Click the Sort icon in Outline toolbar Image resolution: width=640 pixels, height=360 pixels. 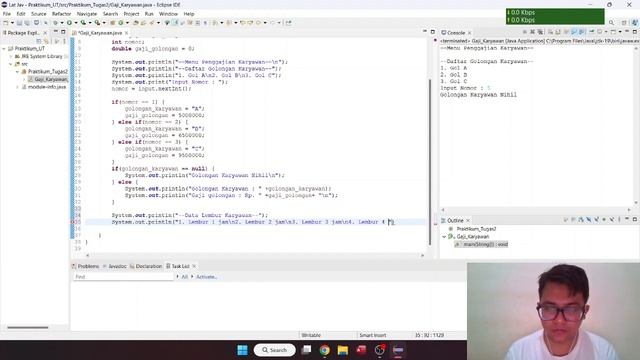(581, 220)
